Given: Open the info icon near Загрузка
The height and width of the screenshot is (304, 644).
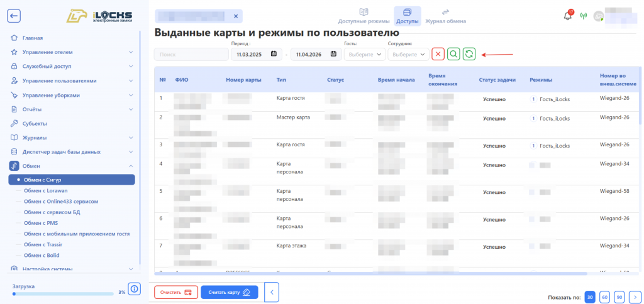Looking at the screenshot, I should [x=135, y=289].
